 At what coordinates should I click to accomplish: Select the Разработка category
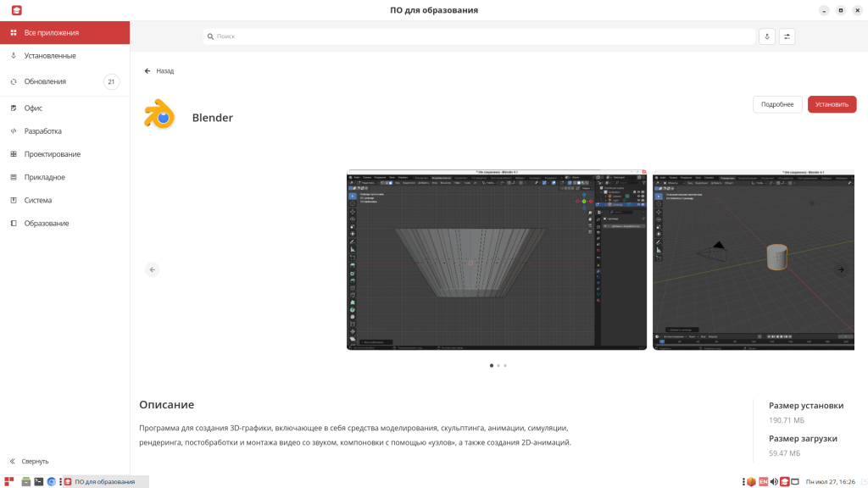[x=64, y=131]
